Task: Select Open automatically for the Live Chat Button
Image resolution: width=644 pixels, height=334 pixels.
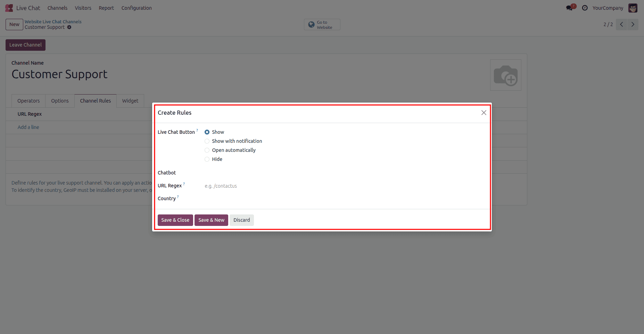Action: coord(207,150)
